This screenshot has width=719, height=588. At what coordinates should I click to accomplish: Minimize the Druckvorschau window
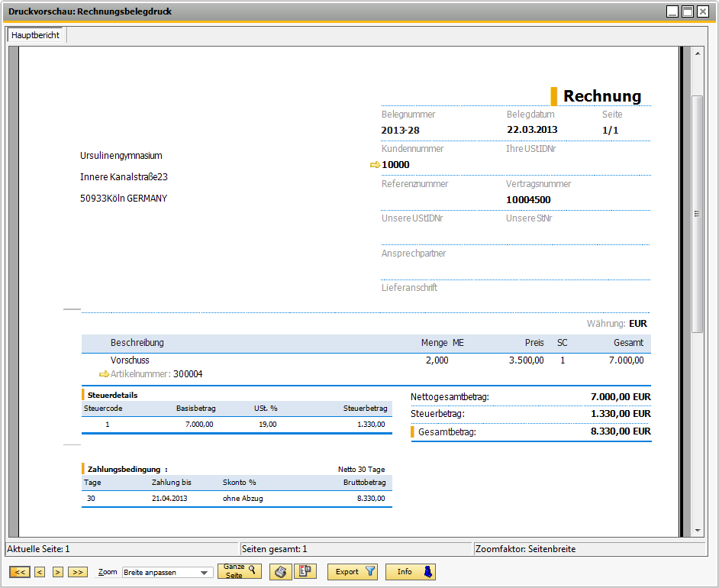[x=672, y=11]
